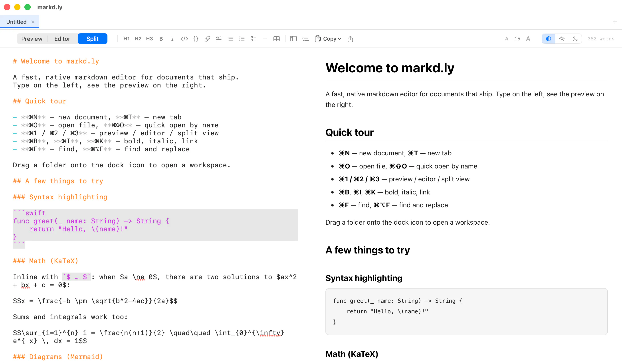
Task: Switch to dark appearance with the moon icon
Action: [575, 39]
